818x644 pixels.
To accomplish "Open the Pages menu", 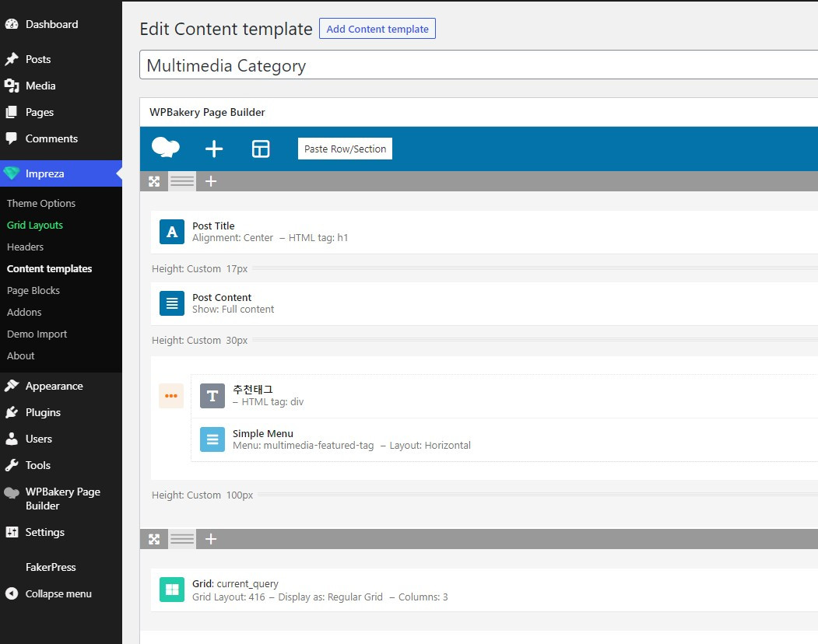I will point(39,112).
